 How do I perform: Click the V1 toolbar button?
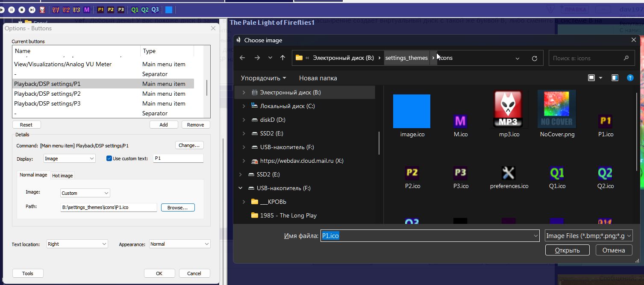56,9
